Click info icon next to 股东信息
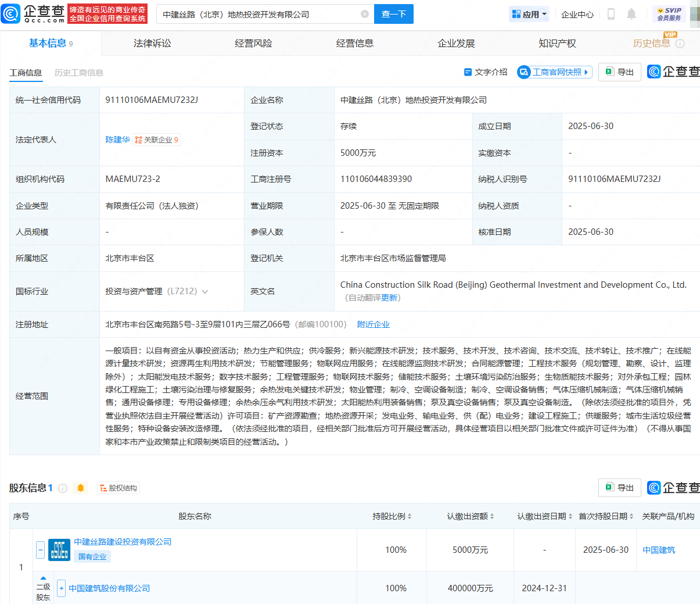 pyautogui.click(x=63, y=488)
